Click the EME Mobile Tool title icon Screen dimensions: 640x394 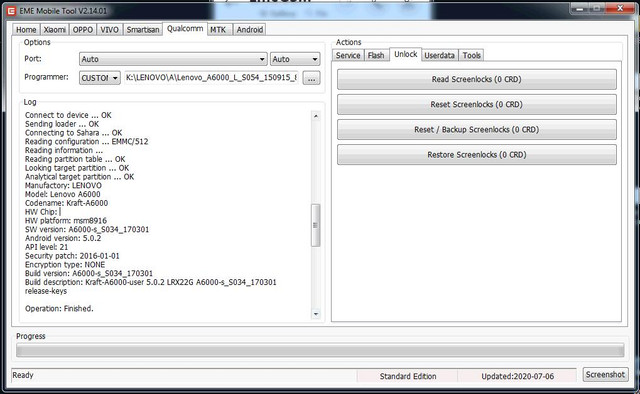point(11,11)
